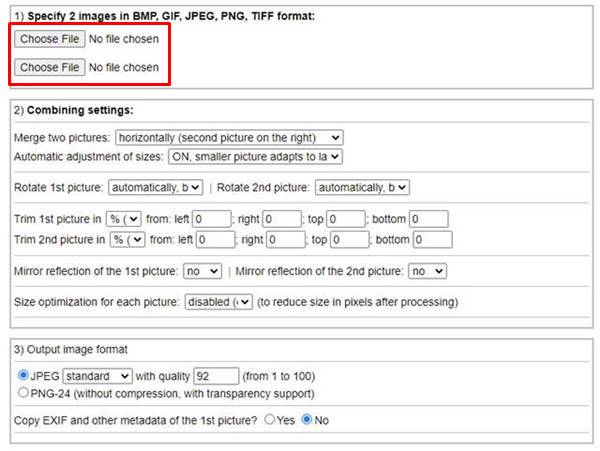Select Yes for copying EXIF metadata
The width and height of the screenshot is (600, 451).
pyautogui.click(x=269, y=420)
